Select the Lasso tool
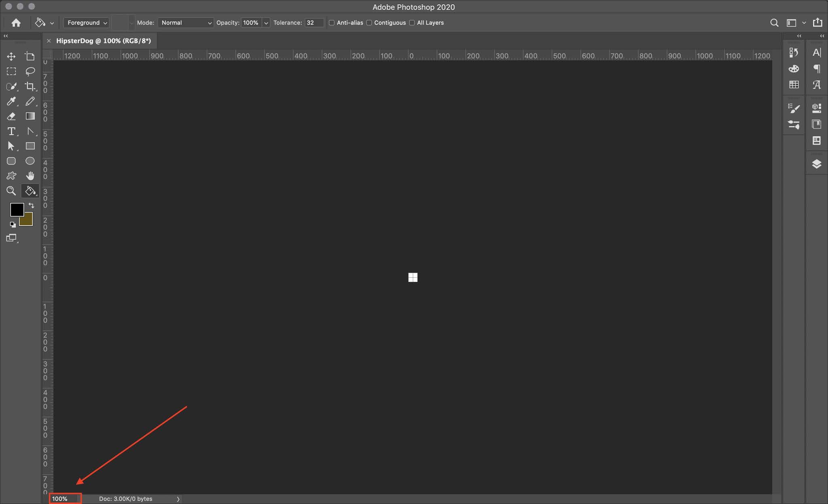 point(30,72)
